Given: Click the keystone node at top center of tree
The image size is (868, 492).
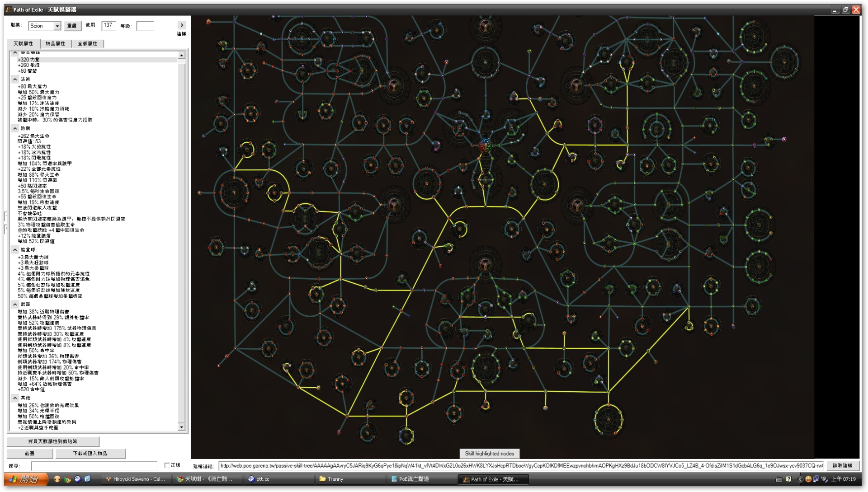Looking at the screenshot, I should 486,26.
